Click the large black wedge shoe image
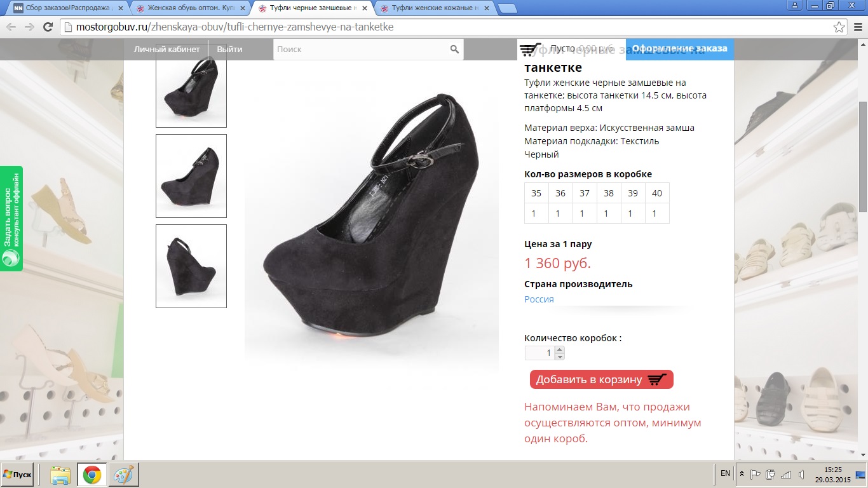Viewport: 868px width, 488px height. pyautogui.click(x=372, y=216)
